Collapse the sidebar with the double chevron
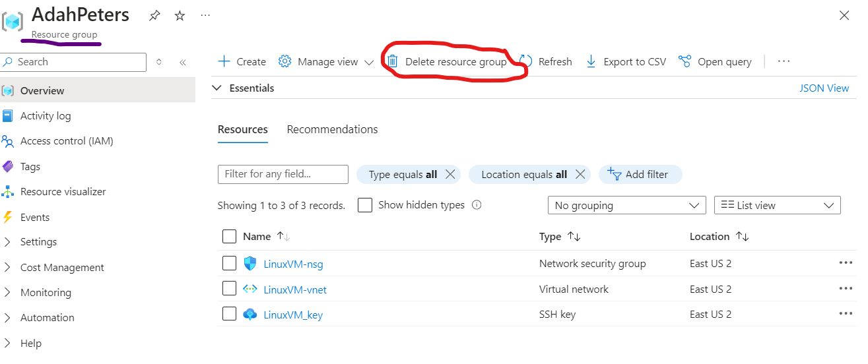 click(183, 62)
